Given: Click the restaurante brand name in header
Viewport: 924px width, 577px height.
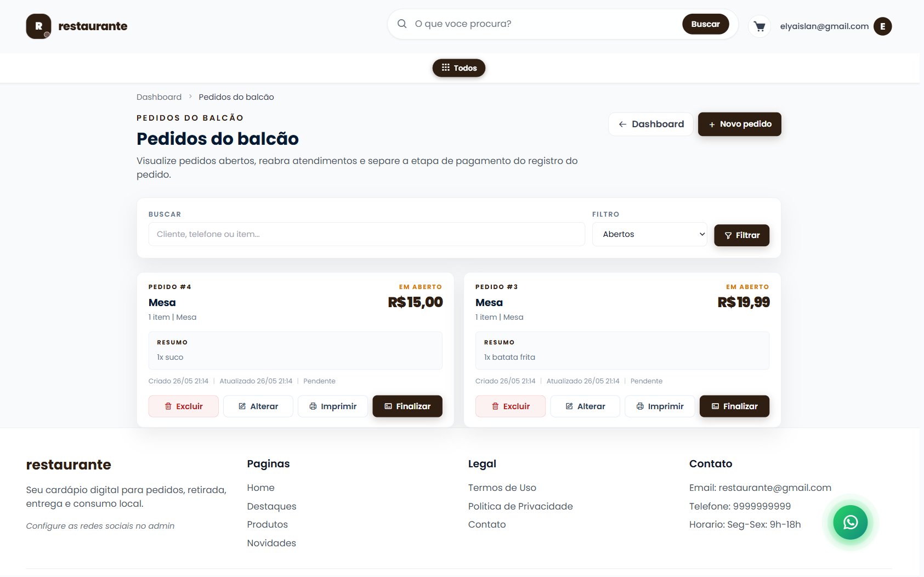Looking at the screenshot, I should 93,26.
